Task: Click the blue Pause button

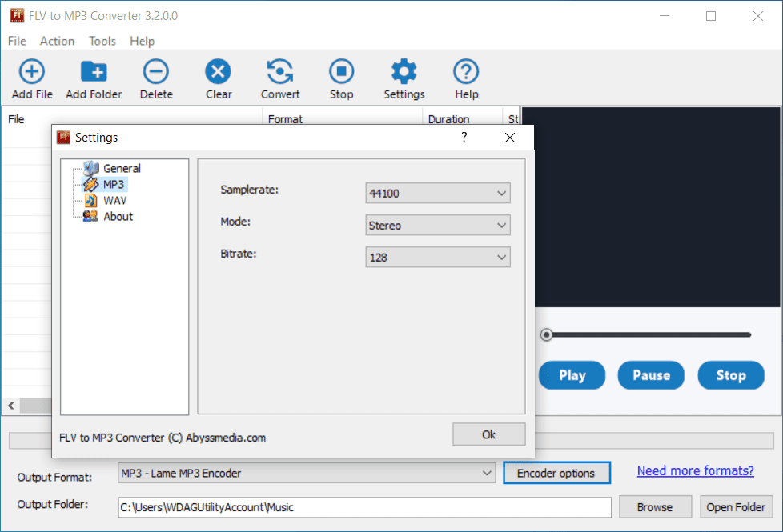Action: (x=651, y=375)
